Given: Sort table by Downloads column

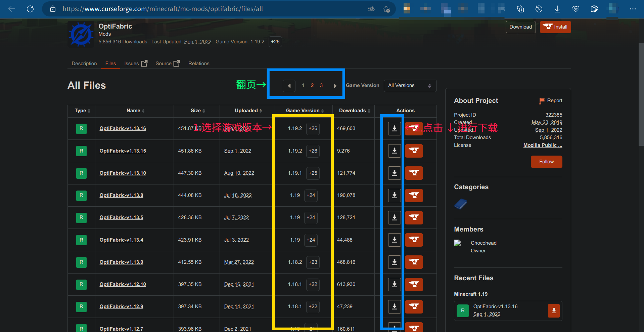Looking at the screenshot, I should pos(354,111).
